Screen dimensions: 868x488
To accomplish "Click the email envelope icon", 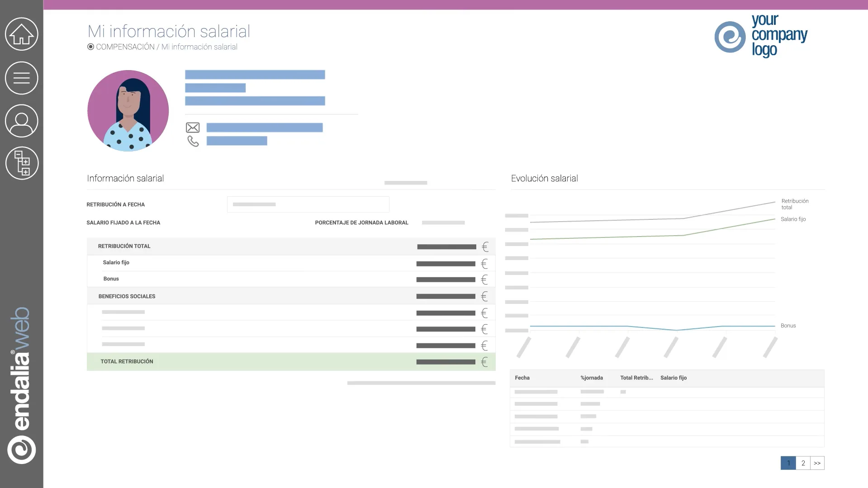I will [193, 128].
